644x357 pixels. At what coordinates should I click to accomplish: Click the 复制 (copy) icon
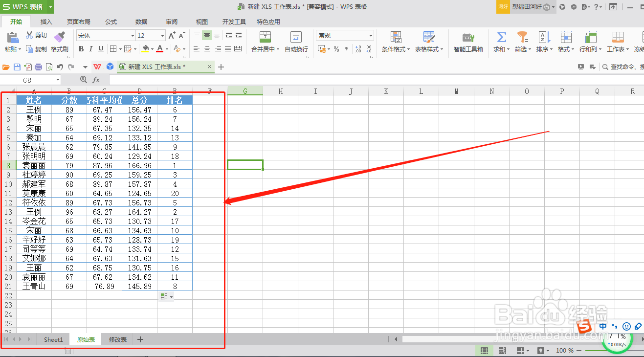(x=29, y=49)
